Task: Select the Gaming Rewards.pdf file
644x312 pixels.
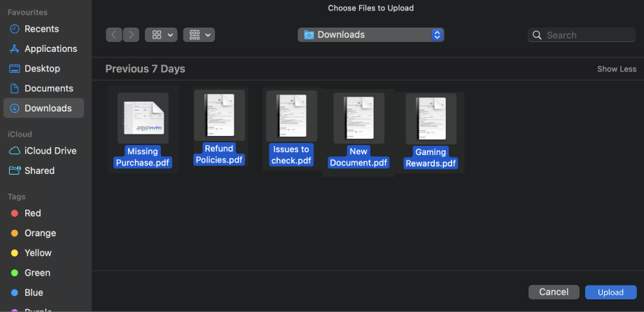Action: pos(430,118)
